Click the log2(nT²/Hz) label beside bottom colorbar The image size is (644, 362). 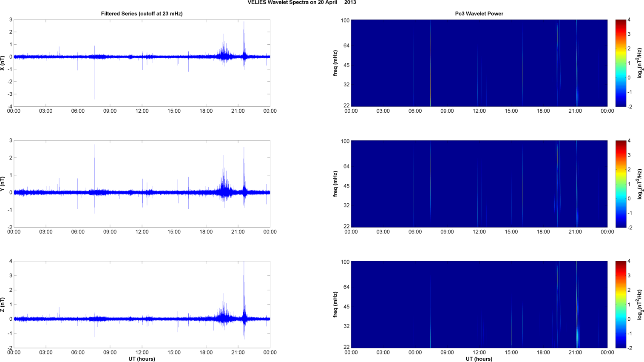(640, 305)
